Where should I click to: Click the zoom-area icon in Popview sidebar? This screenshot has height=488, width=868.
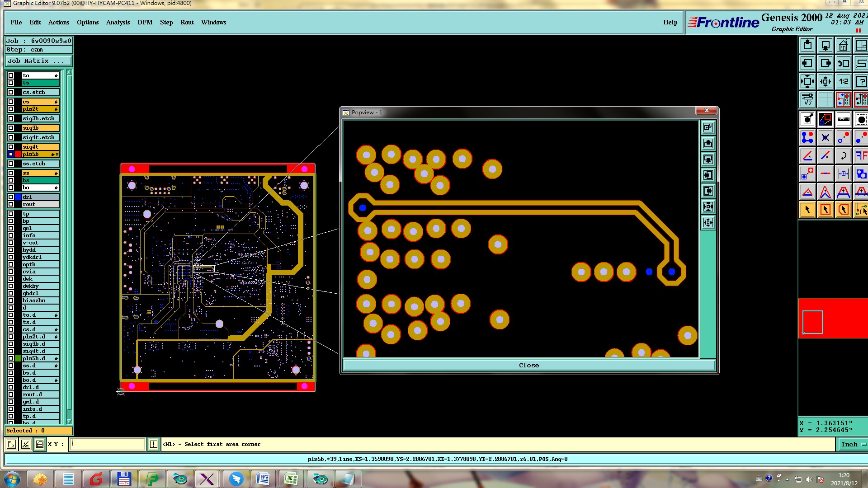(708, 127)
